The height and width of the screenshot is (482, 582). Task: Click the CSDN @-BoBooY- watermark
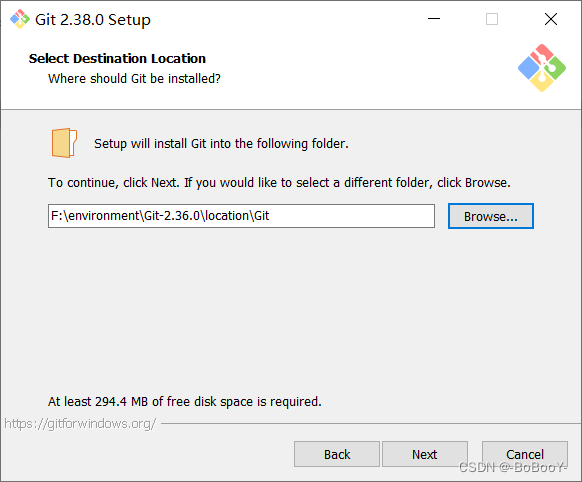click(x=513, y=467)
